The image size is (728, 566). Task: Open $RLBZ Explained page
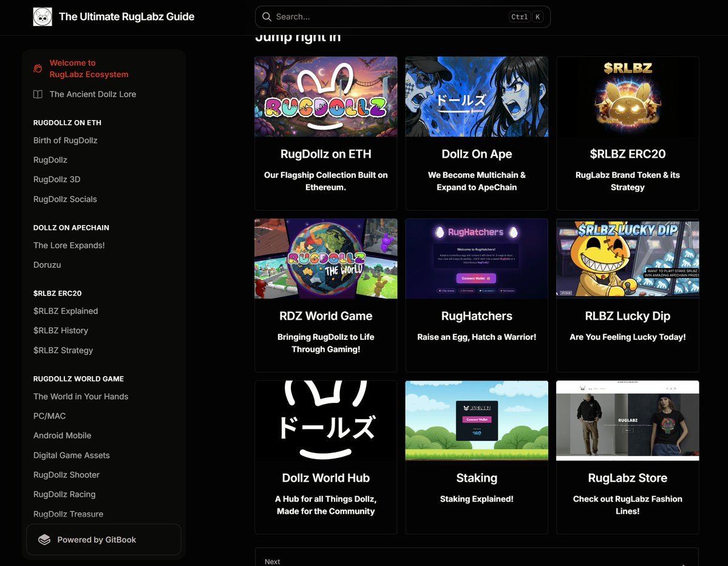point(66,311)
